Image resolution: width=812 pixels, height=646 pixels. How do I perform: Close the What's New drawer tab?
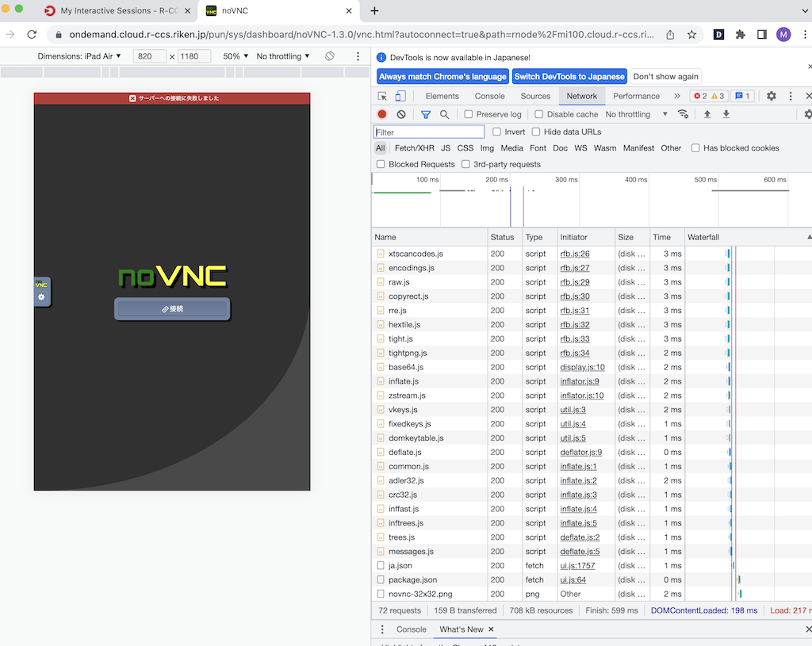pyautogui.click(x=491, y=629)
